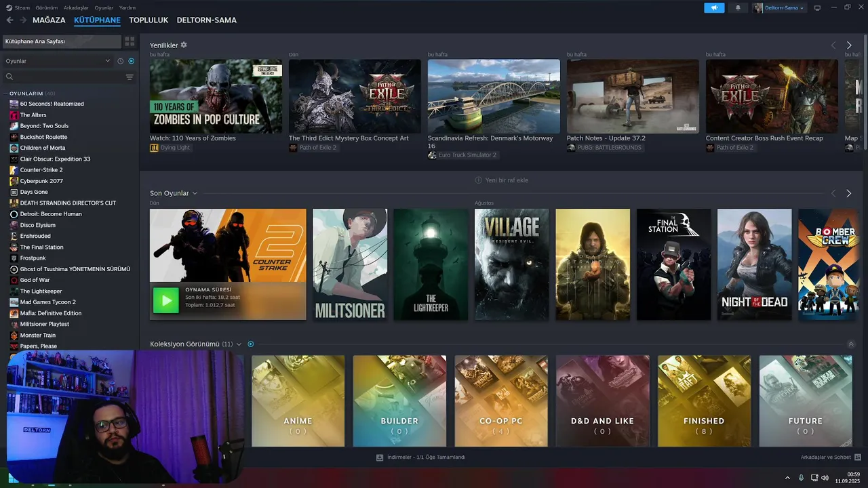Image resolution: width=868 pixels, height=488 pixels.
Task: Next page arrow of Son Oyunlar shelf
Action: tap(848, 193)
